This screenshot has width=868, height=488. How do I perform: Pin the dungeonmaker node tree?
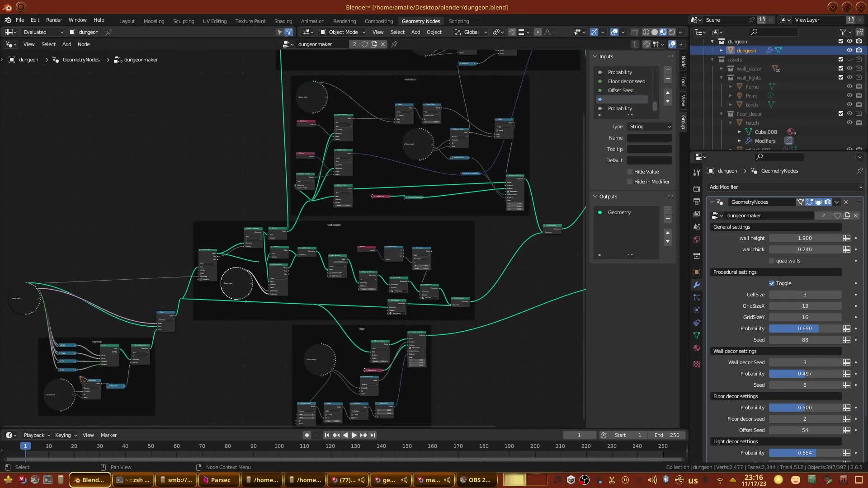394,44
